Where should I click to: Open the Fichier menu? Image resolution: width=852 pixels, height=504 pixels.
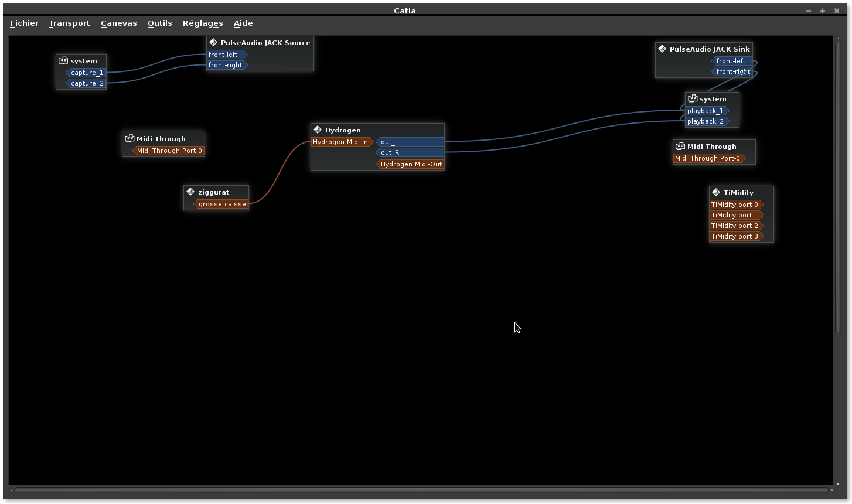click(24, 23)
